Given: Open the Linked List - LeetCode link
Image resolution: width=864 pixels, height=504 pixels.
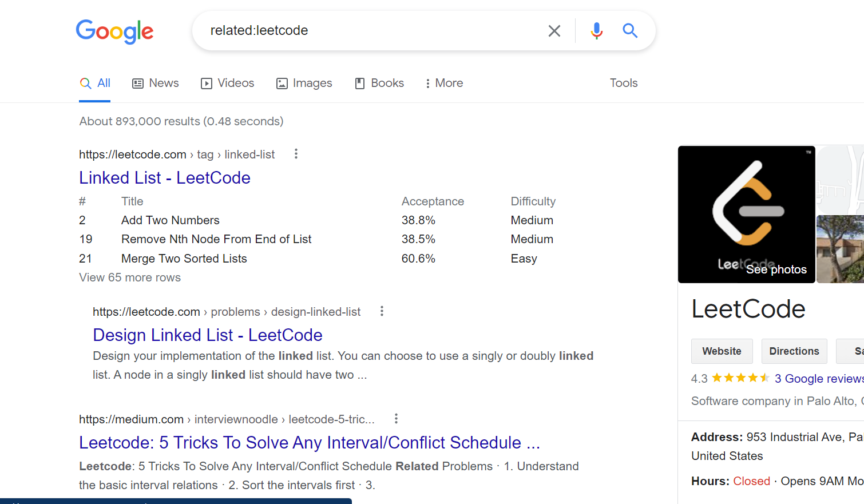Looking at the screenshot, I should 165,178.
